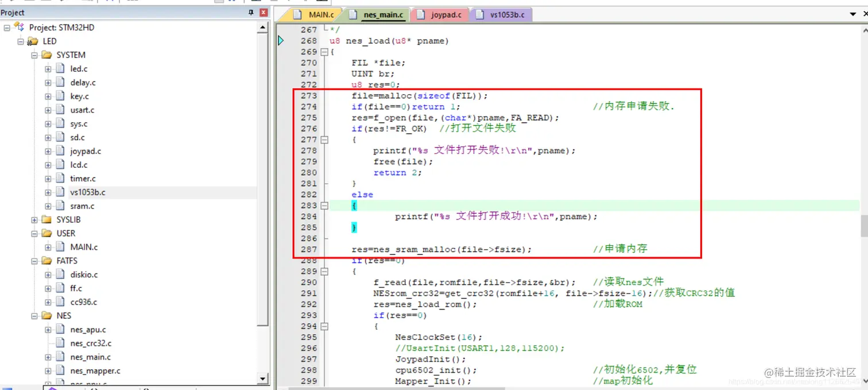Click 'JoypadInit();' on line 297

coord(431,359)
